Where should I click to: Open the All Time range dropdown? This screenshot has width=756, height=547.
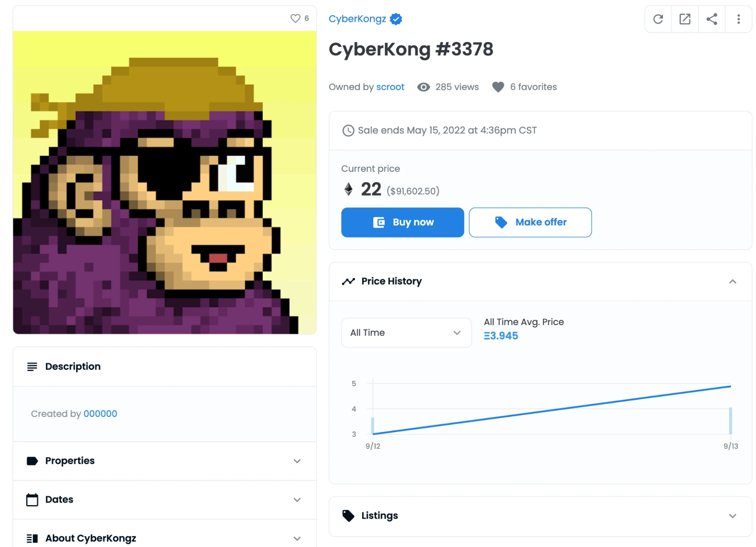pyautogui.click(x=406, y=333)
